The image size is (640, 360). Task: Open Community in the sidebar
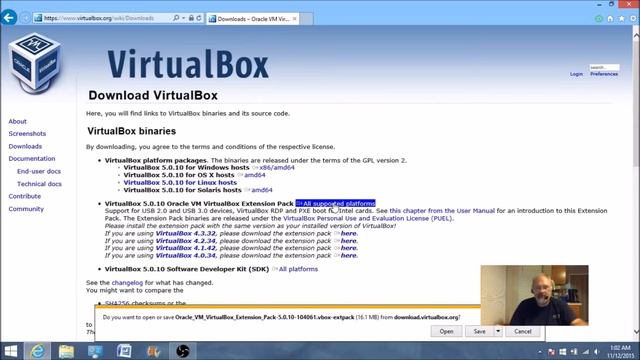pos(26,209)
